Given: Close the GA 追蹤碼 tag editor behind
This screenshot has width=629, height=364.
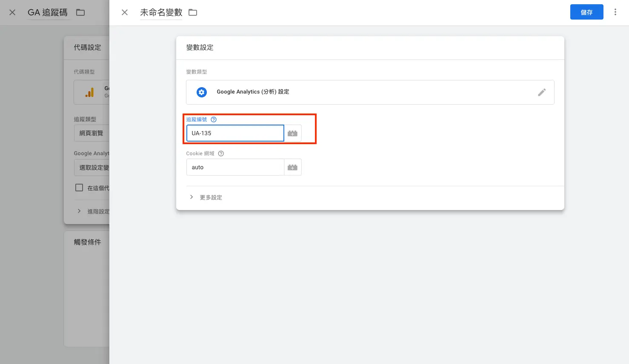Looking at the screenshot, I should [x=12, y=13].
